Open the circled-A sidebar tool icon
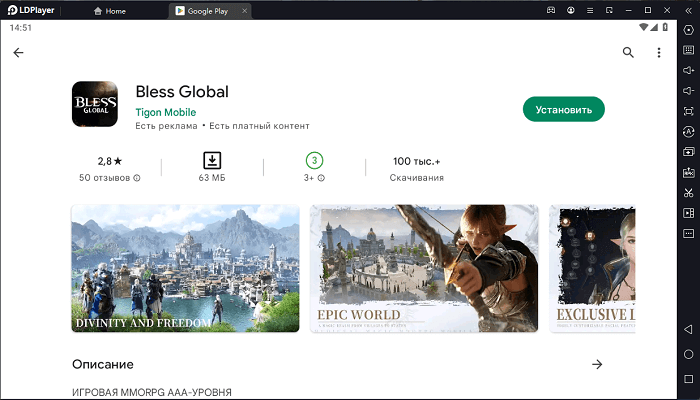Viewport: 700px width, 400px height. [x=688, y=132]
